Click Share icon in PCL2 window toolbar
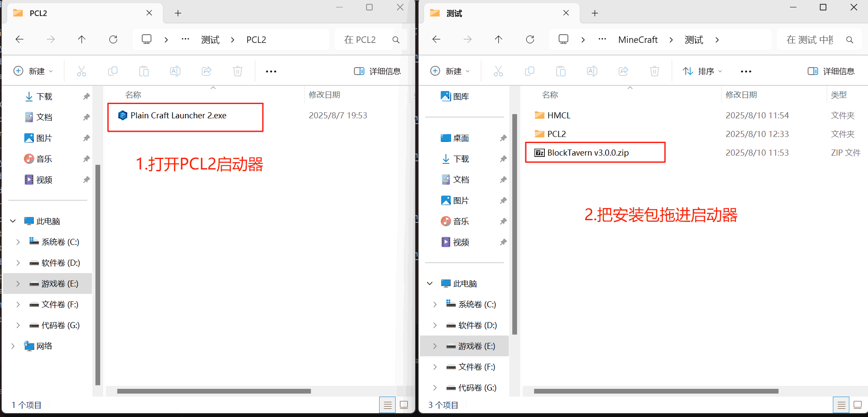Image resolution: width=868 pixels, height=417 pixels. [x=206, y=71]
